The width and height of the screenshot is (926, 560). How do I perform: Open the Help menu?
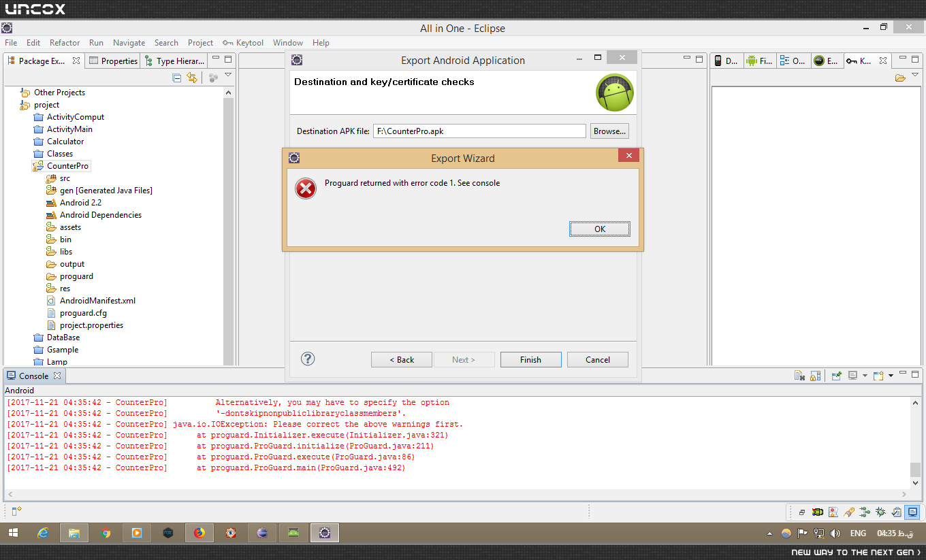[321, 42]
